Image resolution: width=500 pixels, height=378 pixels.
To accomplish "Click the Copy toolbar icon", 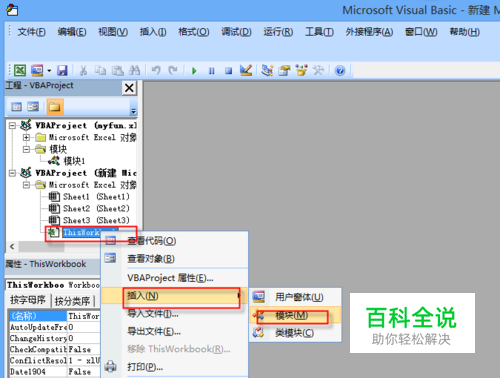I will (100, 70).
